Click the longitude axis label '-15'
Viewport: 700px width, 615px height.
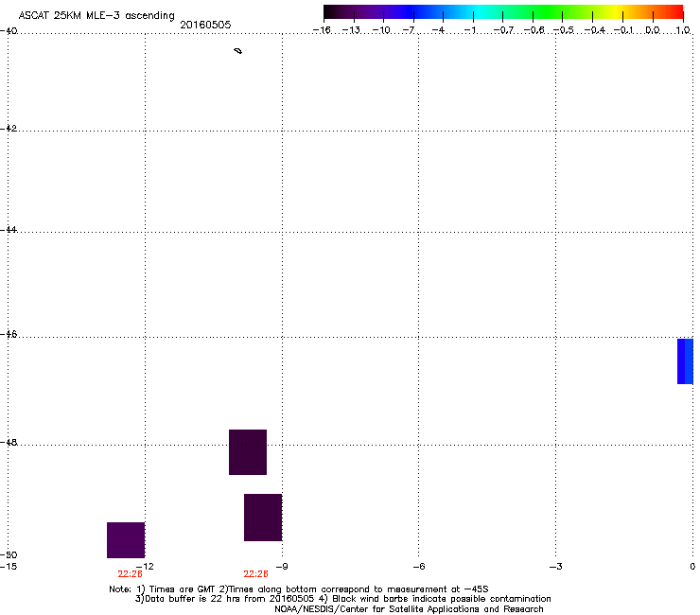coord(9,567)
